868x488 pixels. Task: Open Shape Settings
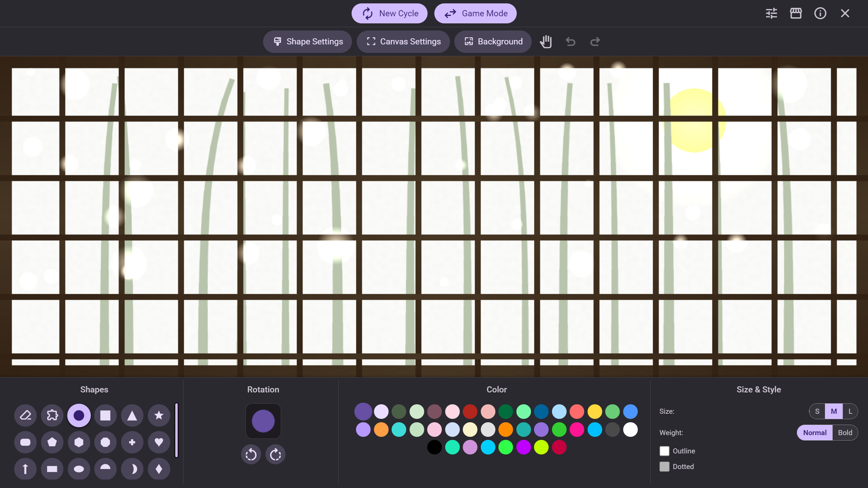307,41
